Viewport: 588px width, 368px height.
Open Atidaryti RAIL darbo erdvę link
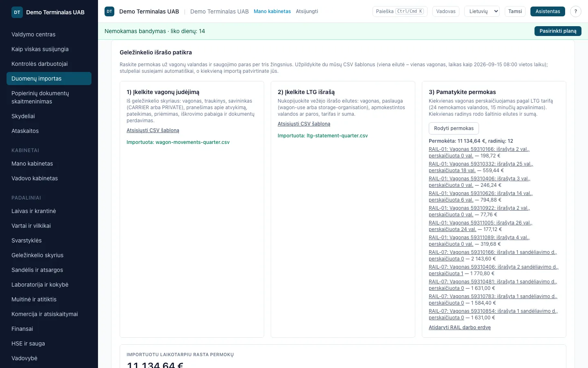(x=460, y=328)
